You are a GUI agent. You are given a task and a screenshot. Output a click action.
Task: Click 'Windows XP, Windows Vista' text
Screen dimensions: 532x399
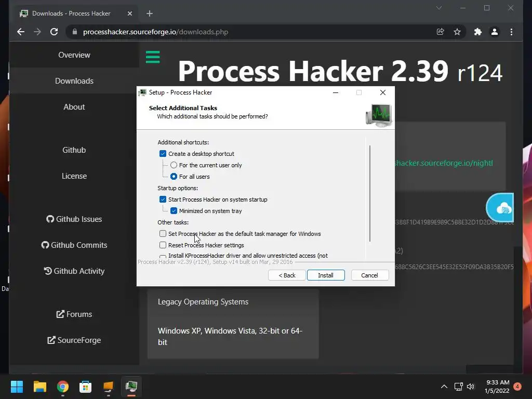(230, 336)
